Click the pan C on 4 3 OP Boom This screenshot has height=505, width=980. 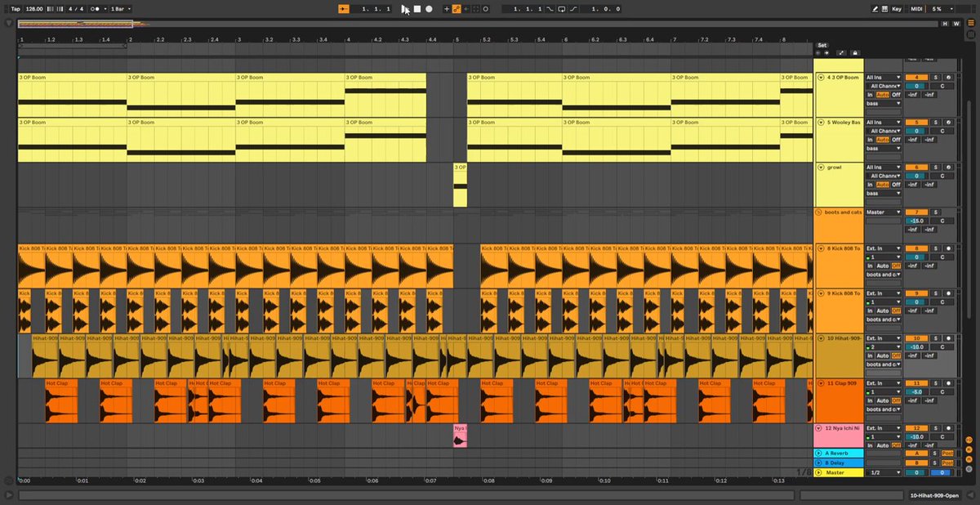coord(942,86)
